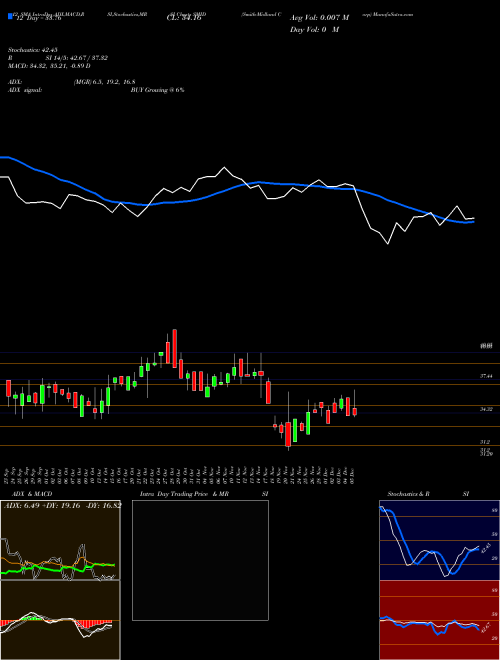Click the 34.32 price axis label
Viewport: 500px width, 660px height.
[487, 409]
